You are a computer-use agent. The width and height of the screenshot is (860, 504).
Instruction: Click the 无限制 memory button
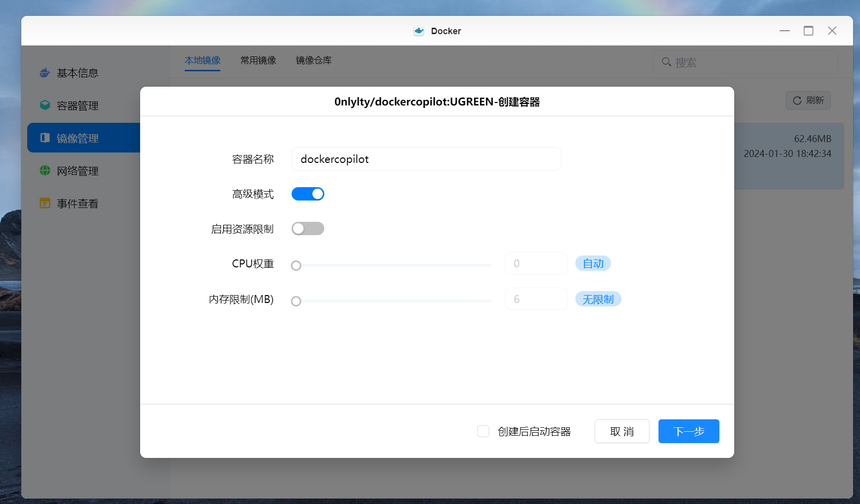[x=598, y=299]
